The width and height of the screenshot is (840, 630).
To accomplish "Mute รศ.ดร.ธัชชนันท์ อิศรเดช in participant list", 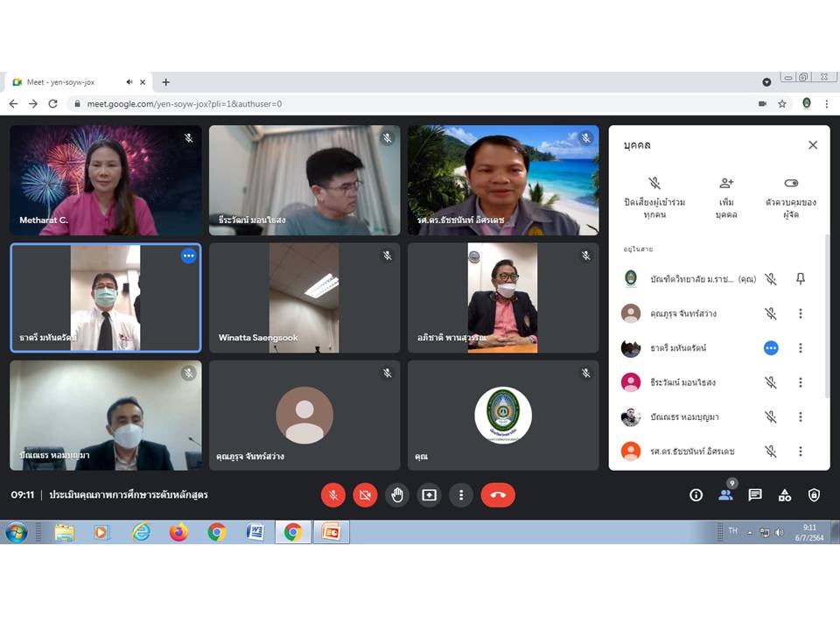I will click(x=770, y=451).
